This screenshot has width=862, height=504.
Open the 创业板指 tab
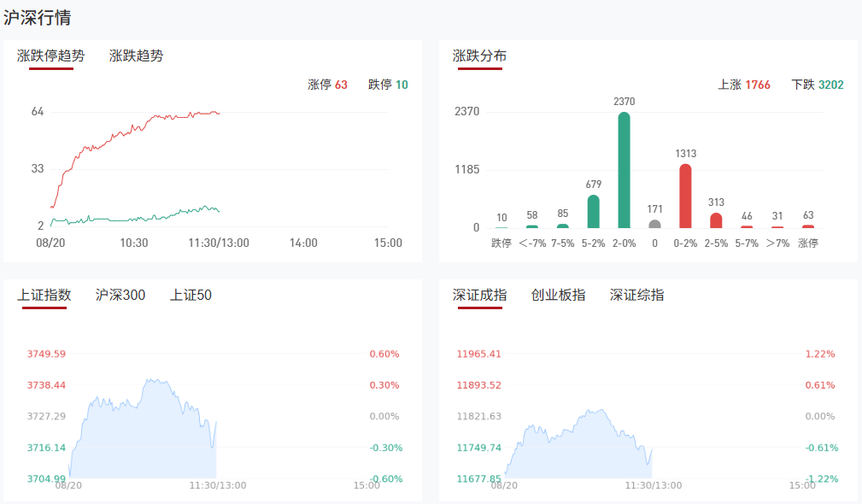tap(558, 296)
